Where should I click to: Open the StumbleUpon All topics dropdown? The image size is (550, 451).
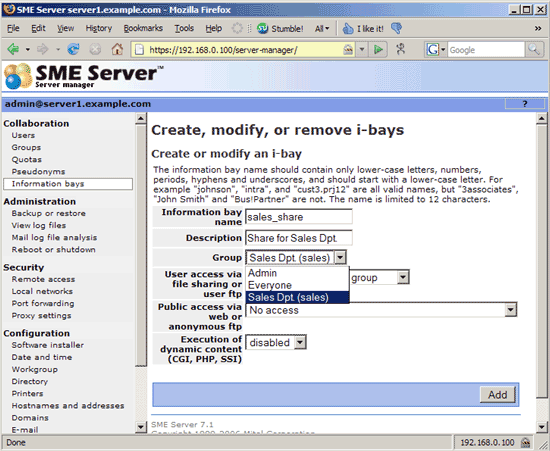(x=322, y=29)
